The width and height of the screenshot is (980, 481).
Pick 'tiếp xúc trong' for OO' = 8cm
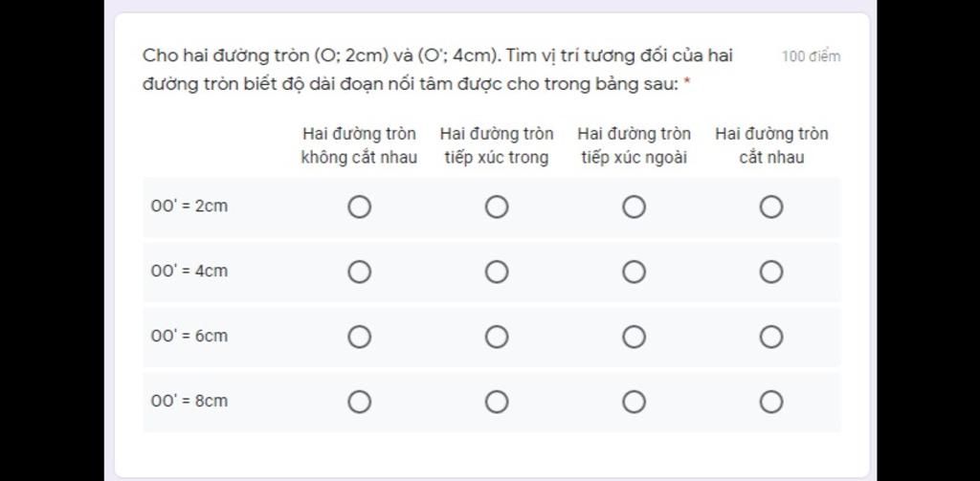[x=496, y=402]
